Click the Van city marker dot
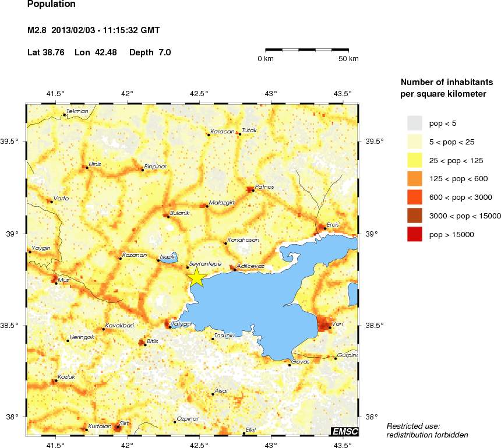Image resolution: width=501 pixels, height=448 pixels. tap(330, 327)
